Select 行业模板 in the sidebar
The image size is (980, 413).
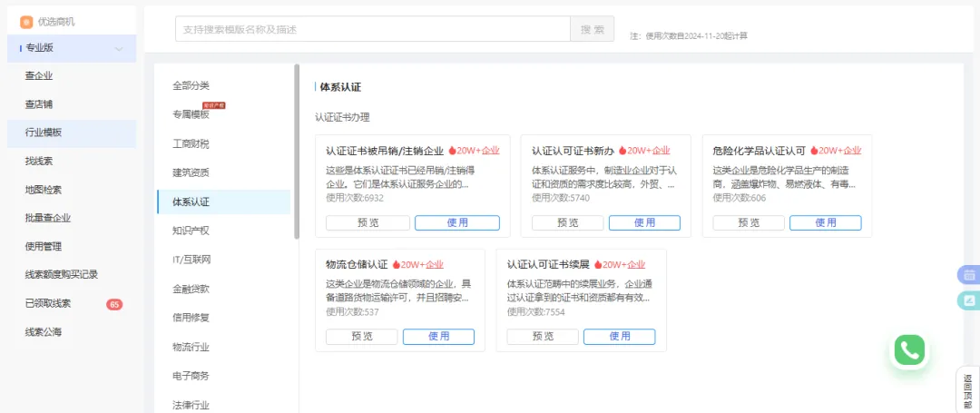click(x=72, y=133)
